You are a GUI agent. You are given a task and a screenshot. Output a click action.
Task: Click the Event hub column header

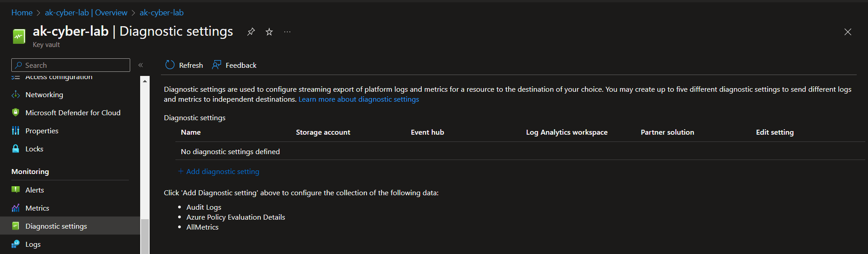tap(427, 132)
